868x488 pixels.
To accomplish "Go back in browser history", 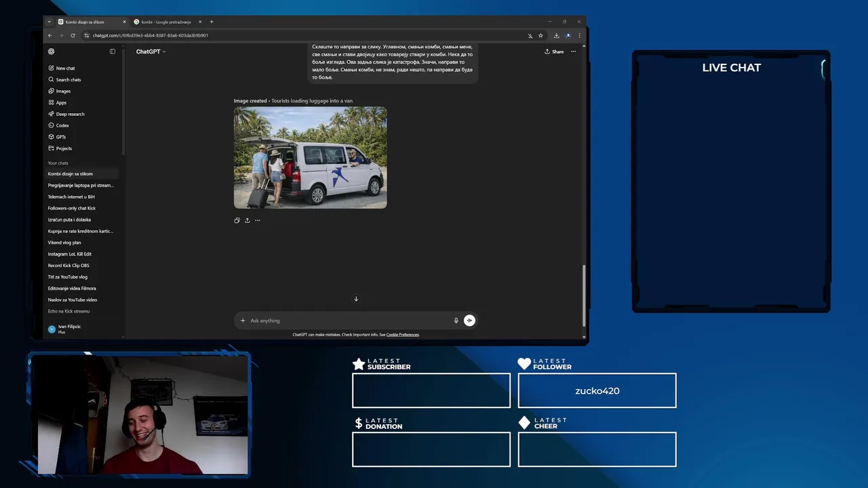I will (x=50, y=35).
